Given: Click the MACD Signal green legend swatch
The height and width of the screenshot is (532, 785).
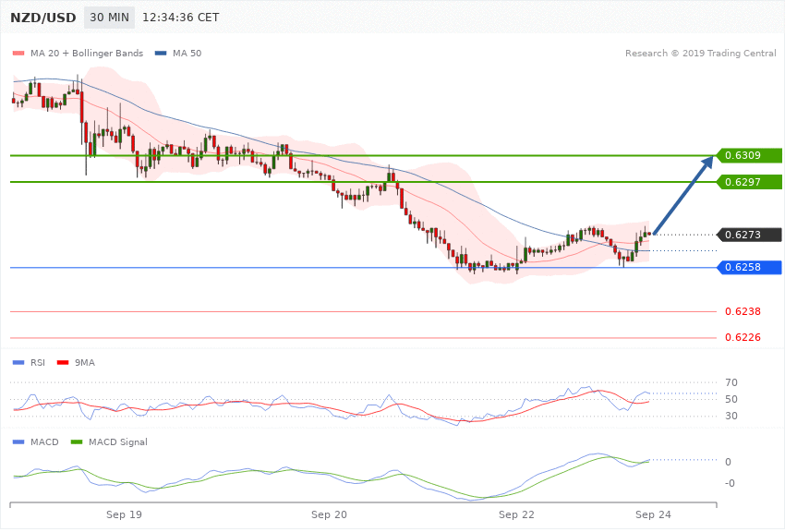Looking at the screenshot, I should (77, 442).
